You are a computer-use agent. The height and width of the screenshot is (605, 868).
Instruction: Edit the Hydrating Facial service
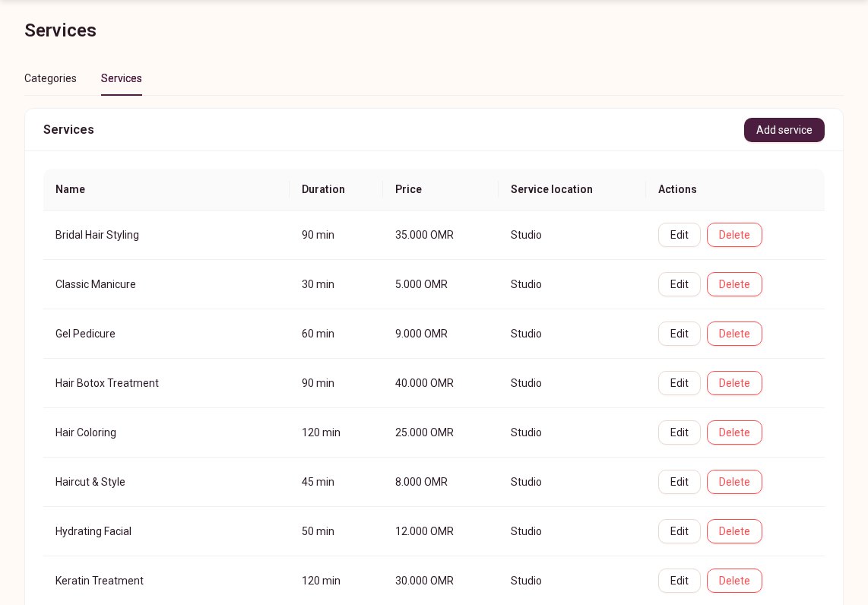[x=680, y=531]
